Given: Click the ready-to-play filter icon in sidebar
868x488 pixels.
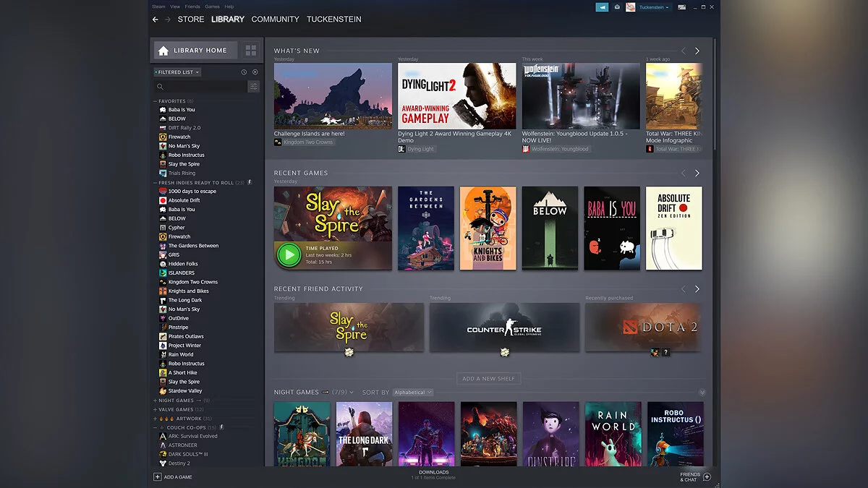Looking at the screenshot, I should (255, 72).
